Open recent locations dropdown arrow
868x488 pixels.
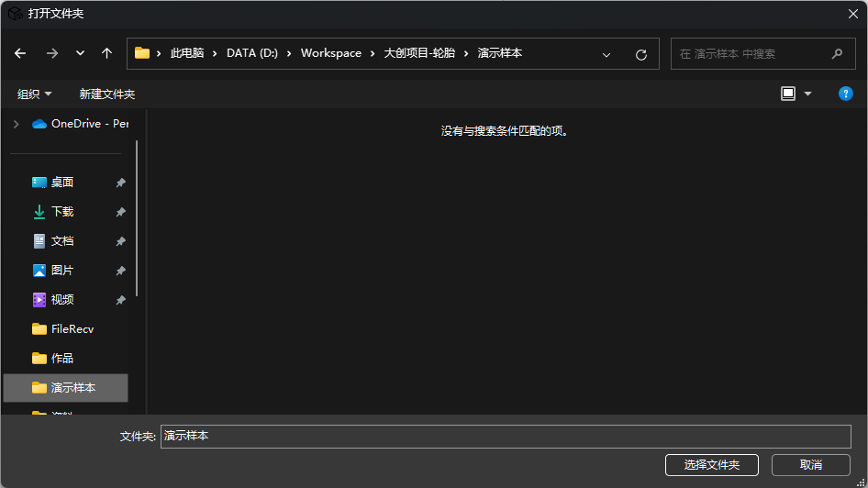(80, 53)
